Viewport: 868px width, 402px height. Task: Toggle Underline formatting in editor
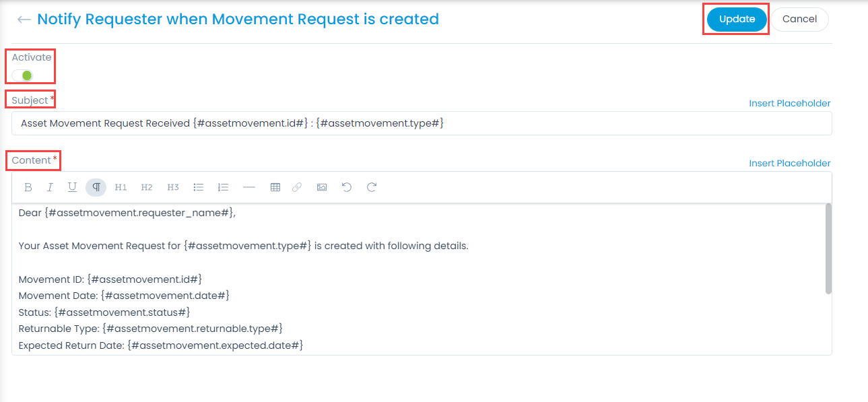click(72, 187)
